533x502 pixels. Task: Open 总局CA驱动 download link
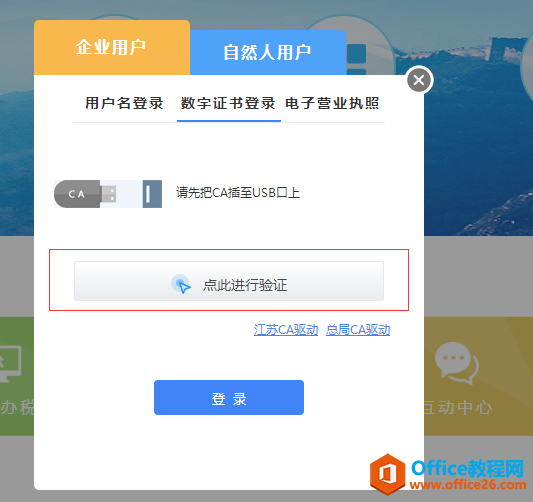[358, 330]
